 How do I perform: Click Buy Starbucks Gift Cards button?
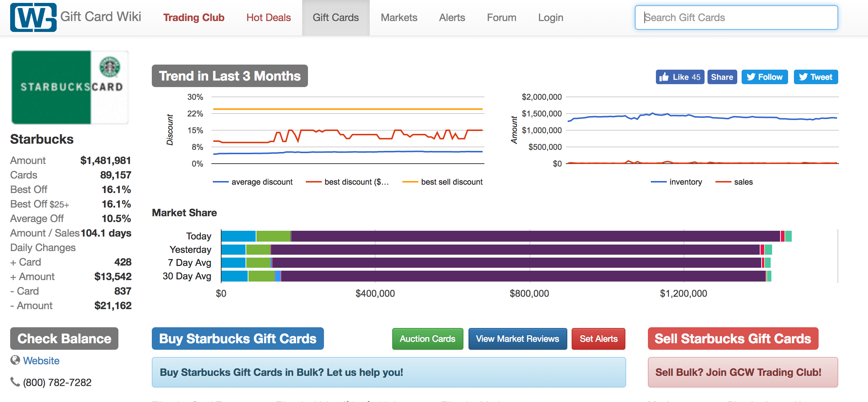click(x=238, y=339)
